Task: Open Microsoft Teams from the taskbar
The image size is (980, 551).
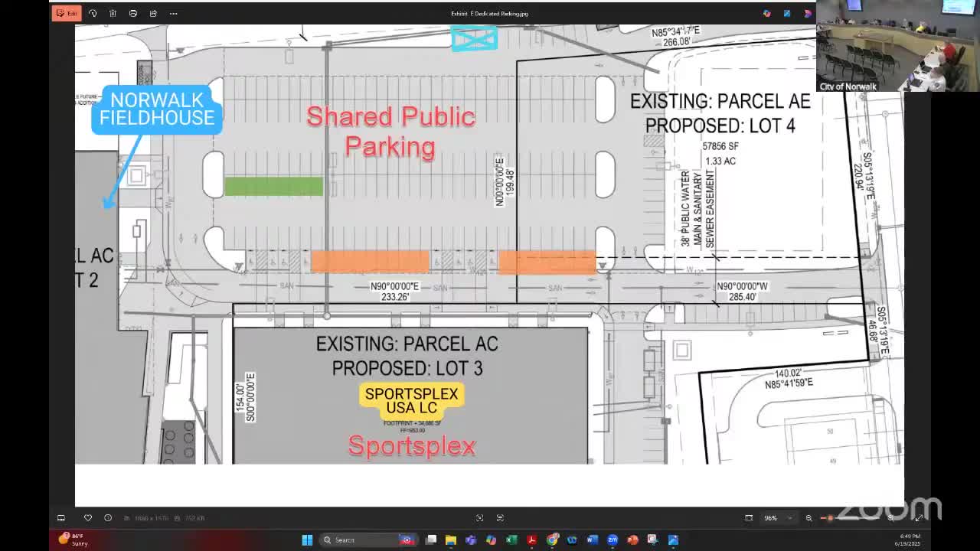Action: click(471, 540)
